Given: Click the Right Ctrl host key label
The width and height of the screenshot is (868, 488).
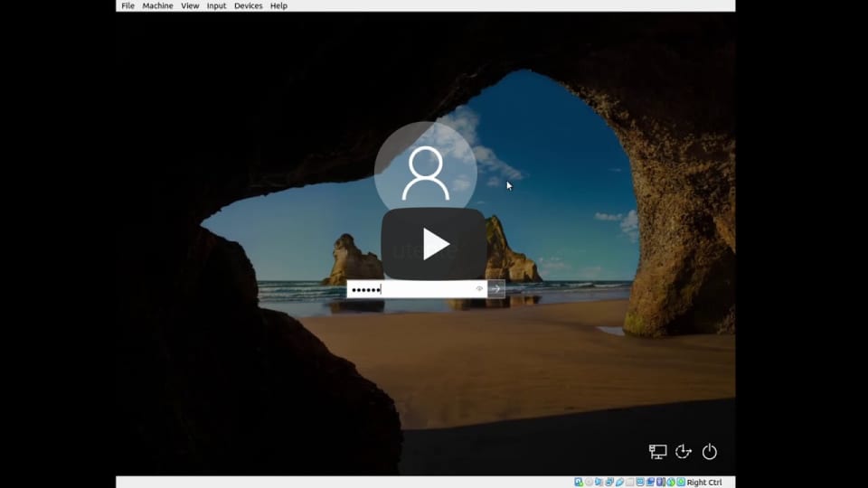Looking at the screenshot, I should click(x=704, y=483).
